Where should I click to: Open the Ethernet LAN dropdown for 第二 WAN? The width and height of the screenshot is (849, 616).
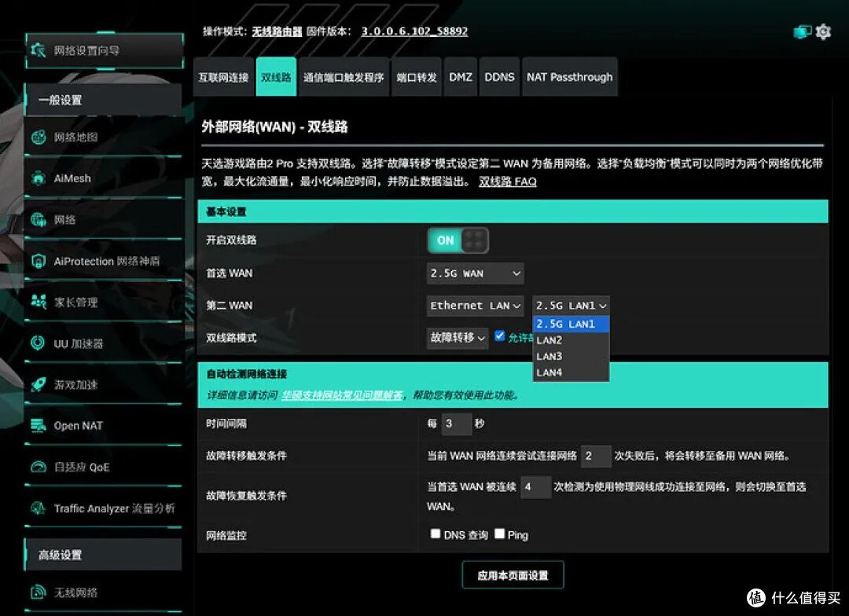tap(476, 306)
